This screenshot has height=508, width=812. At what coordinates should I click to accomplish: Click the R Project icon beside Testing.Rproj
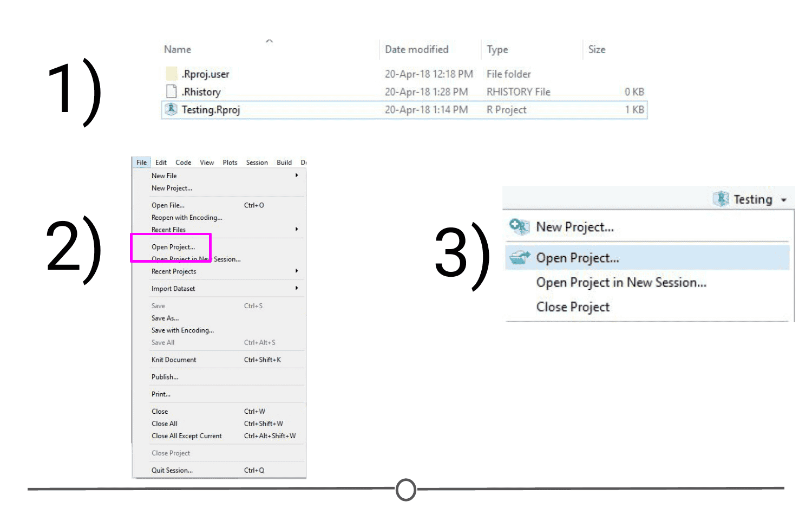click(171, 109)
